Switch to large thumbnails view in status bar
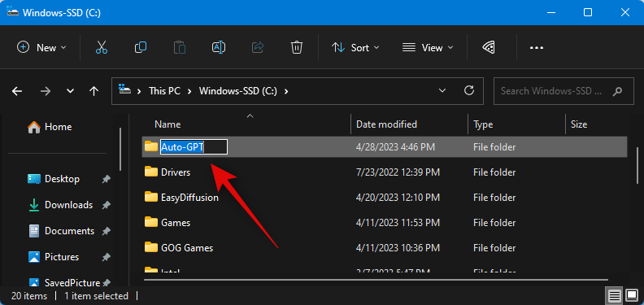Image resolution: width=644 pixels, height=305 pixels. pyautogui.click(x=631, y=295)
